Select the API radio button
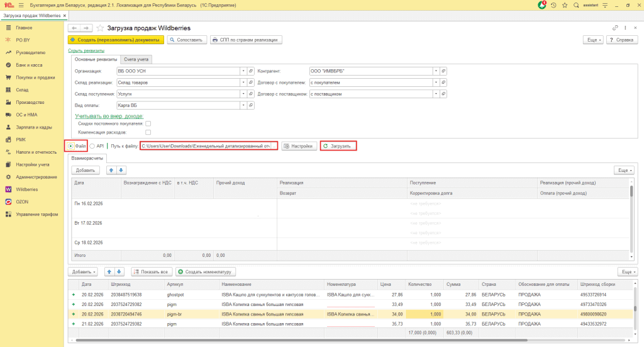The height and width of the screenshot is (347, 644). [x=92, y=146]
